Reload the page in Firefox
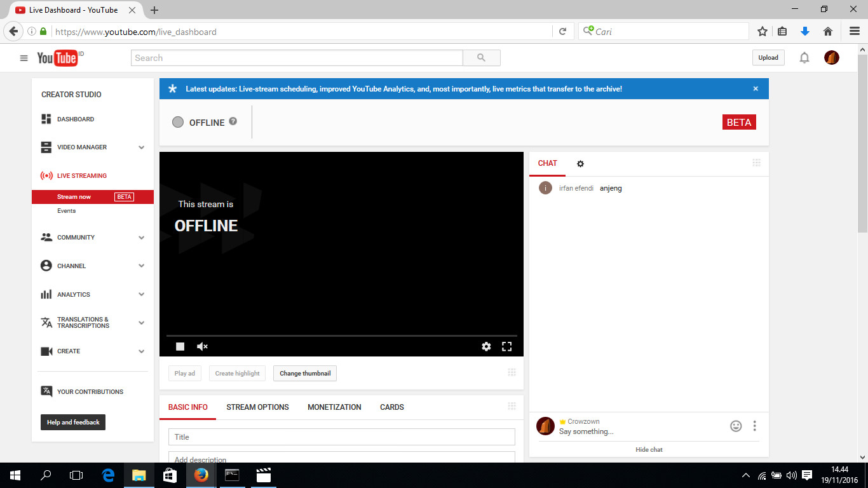The height and width of the screenshot is (488, 868). point(562,31)
